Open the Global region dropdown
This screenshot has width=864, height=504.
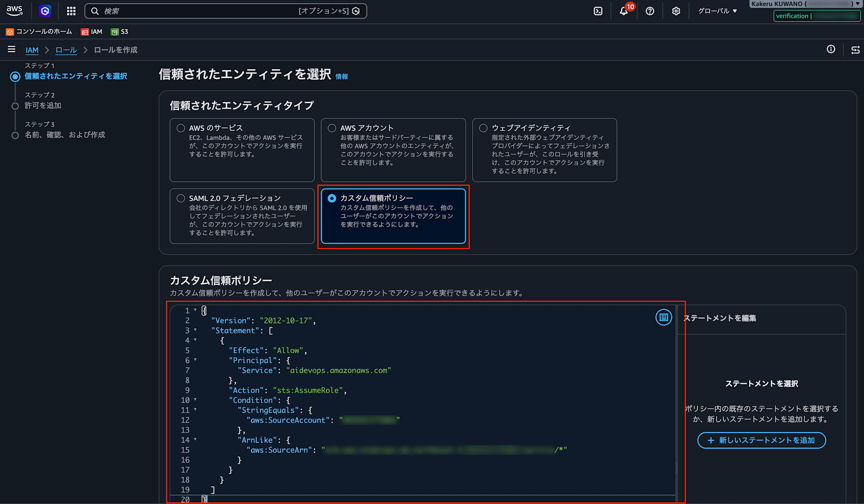[718, 11]
